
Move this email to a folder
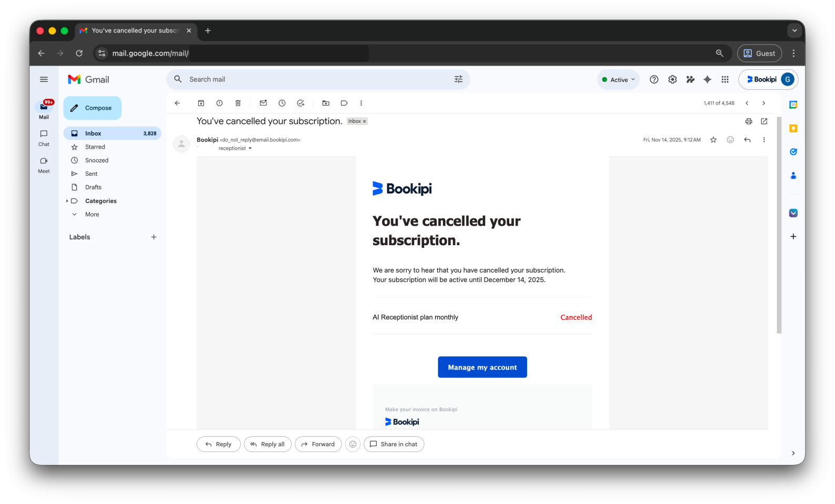(326, 103)
